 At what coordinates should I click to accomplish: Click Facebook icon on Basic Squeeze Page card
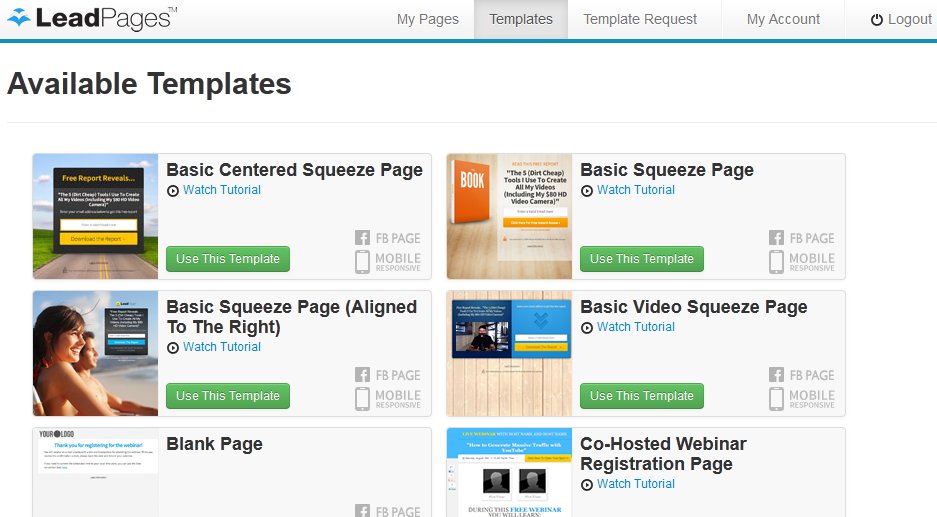[776, 238]
